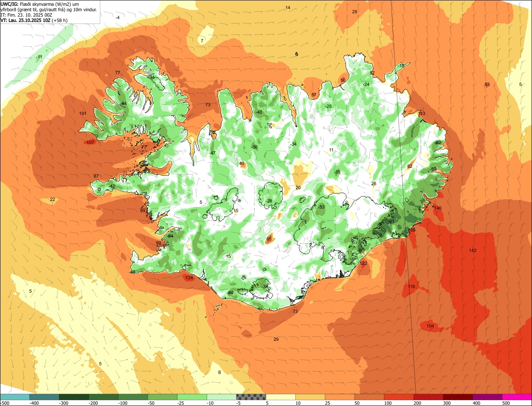This screenshot has width=532, height=406.
Task: Click the map value 65
Action: tap(269, 239)
